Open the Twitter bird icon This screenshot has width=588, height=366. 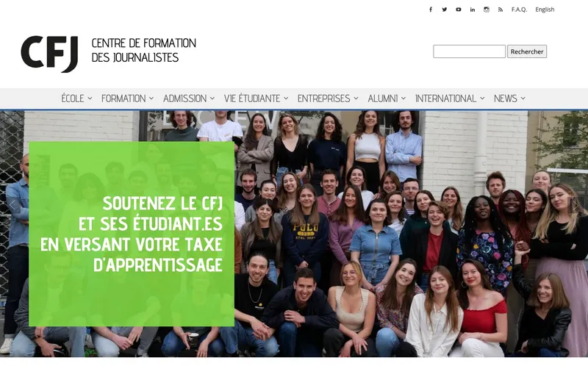coord(445,10)
